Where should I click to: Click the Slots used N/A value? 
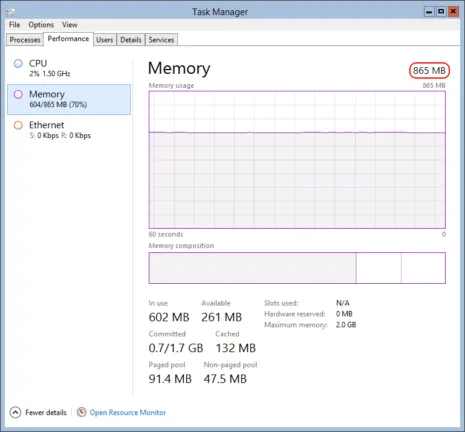pos(343,303)
